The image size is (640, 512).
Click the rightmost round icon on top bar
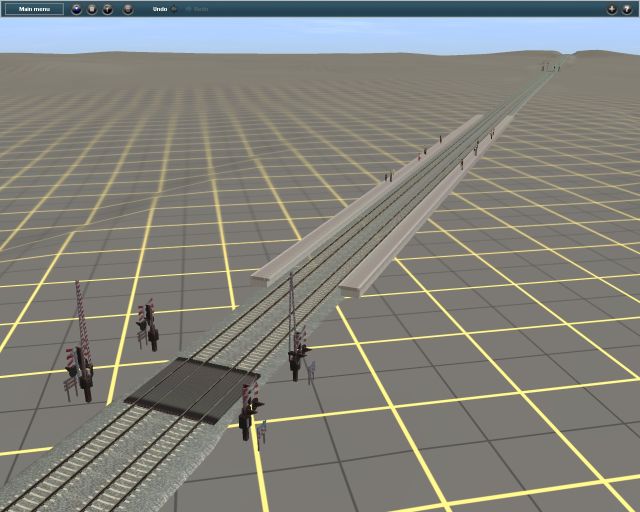click(627, 9)
